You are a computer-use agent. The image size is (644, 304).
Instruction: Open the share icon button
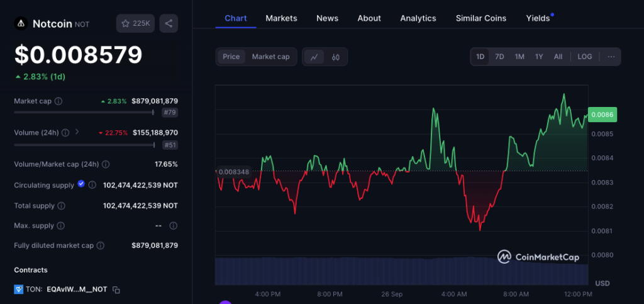pos(169,23)
